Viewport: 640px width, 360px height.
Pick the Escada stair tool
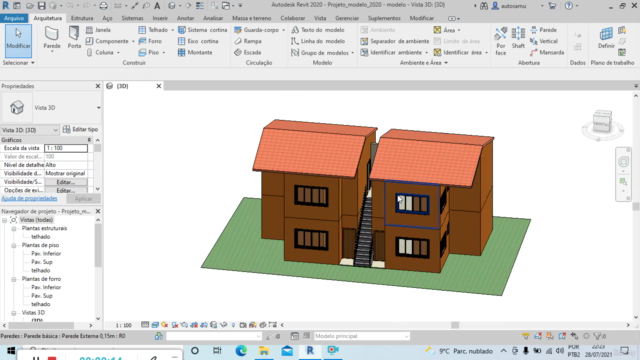tap(247, 52)
